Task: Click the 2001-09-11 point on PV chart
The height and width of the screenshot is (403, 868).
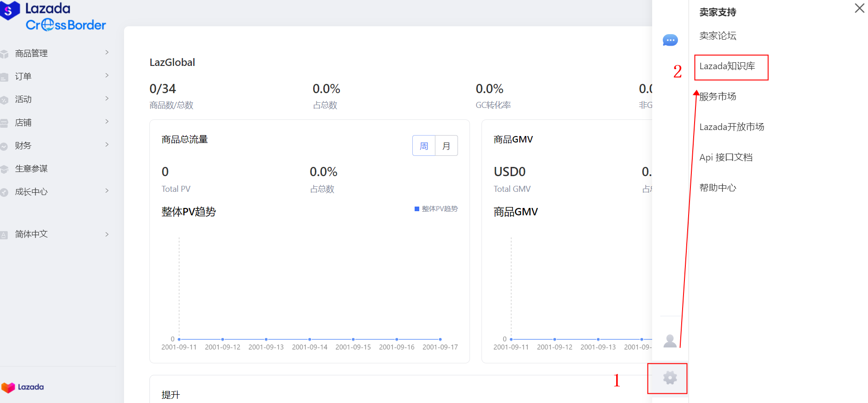Action: (x=179, y=339)
